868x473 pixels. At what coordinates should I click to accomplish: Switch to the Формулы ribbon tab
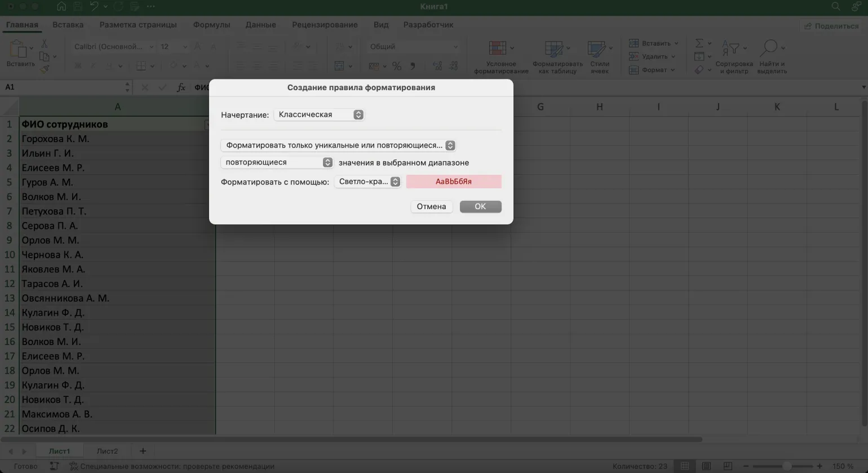[211, 25]
